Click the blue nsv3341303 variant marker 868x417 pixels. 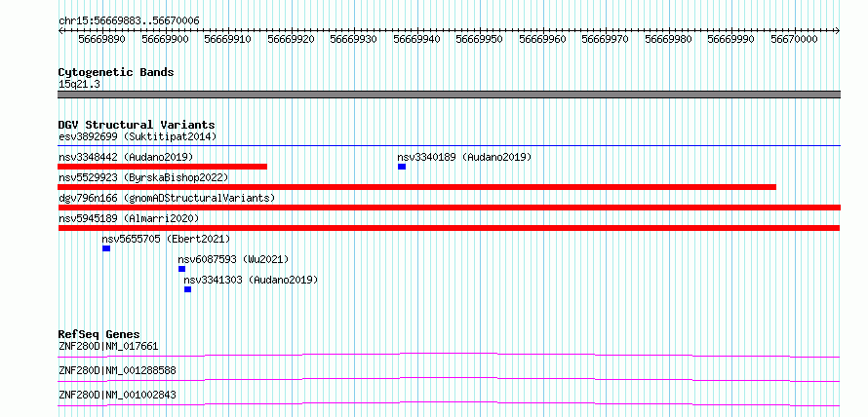pos(187,289)
